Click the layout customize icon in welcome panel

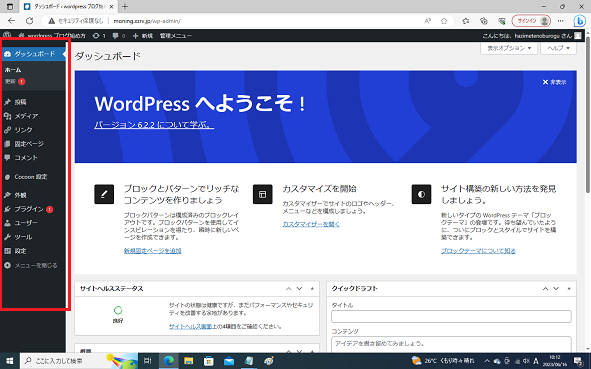coord(262,194)
